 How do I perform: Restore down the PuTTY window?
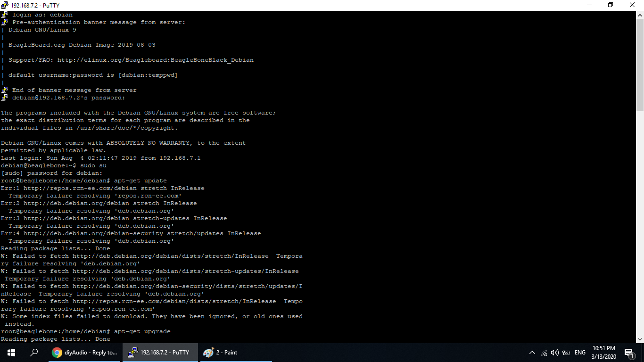(x=611, y=5)
